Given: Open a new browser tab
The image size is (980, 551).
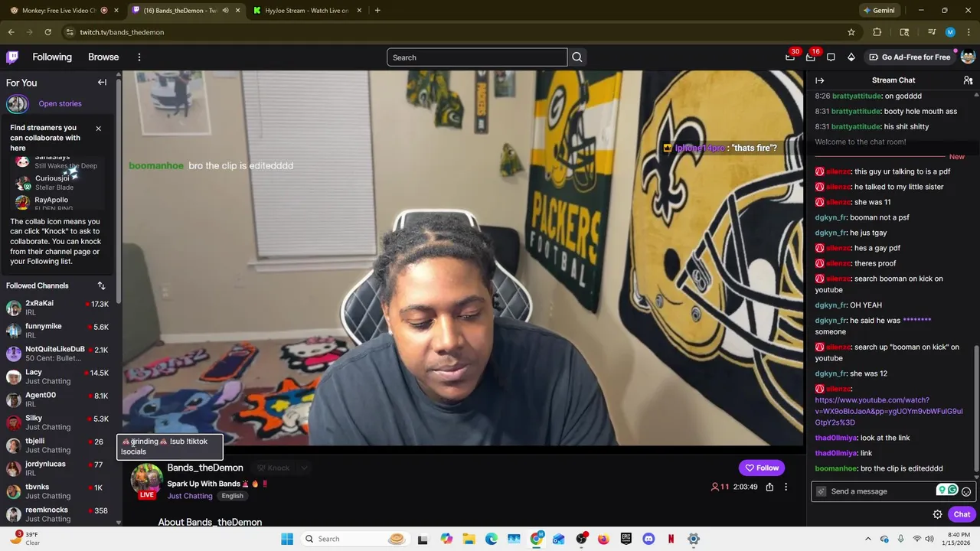Looking at the screenshot, I should click(377, 11).
